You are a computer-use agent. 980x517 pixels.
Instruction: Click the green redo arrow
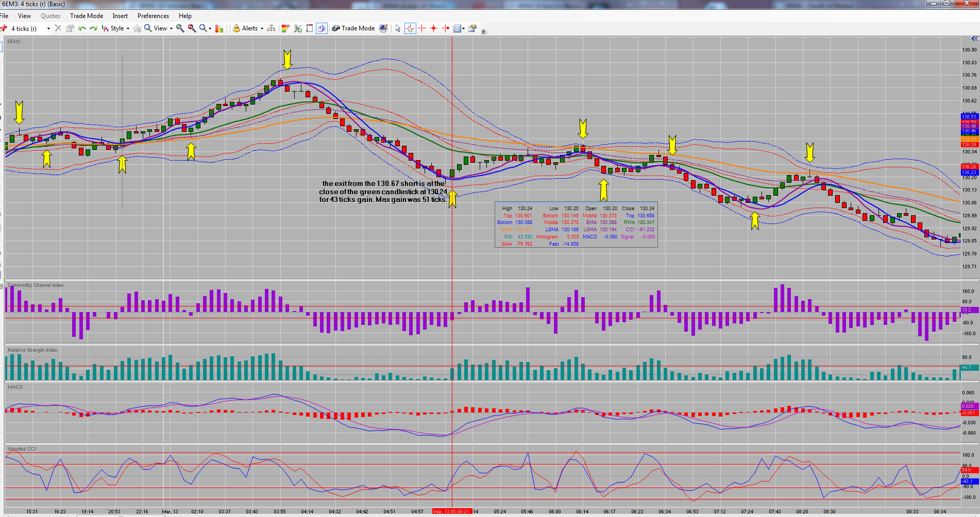pos(93,28)
